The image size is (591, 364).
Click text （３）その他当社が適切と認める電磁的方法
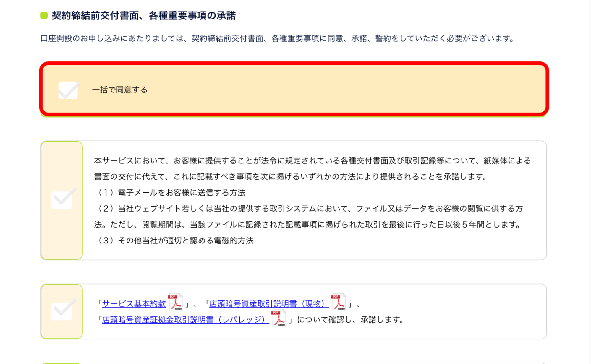coord(174,240)
